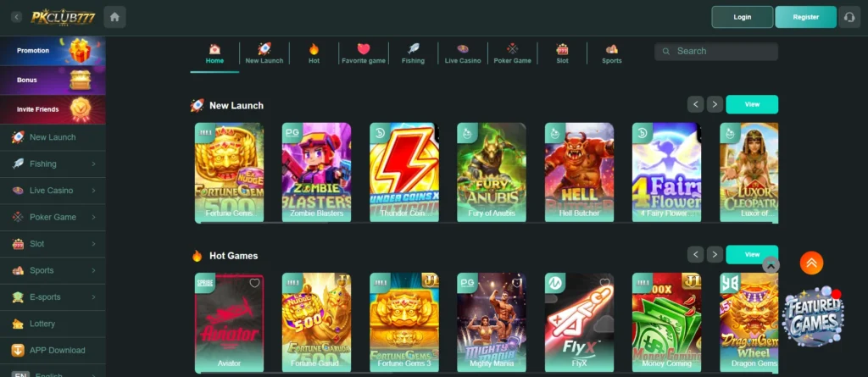Screen dimensions: 868x377
Task: Click the Poker Game icon in sidebar
Action: 18,217
